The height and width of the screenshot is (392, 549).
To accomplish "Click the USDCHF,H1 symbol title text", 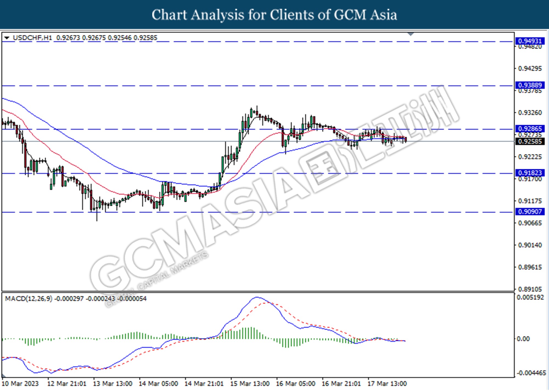I will (x=32, y=38).
